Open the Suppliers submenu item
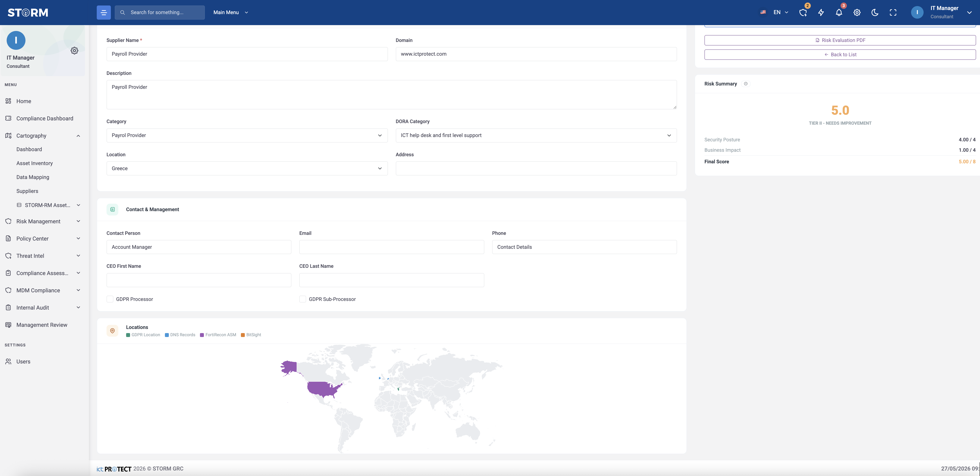980x476 pixels. 27,191
